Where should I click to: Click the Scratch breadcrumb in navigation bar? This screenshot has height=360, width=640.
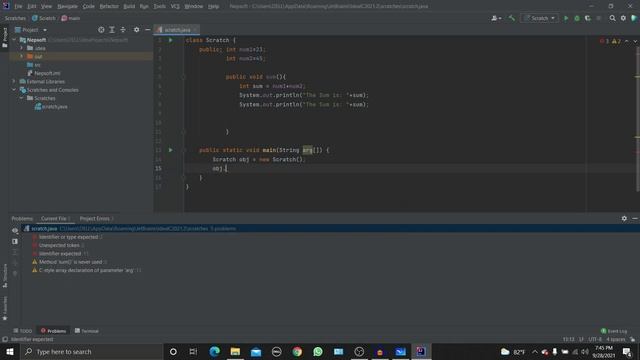44,18
